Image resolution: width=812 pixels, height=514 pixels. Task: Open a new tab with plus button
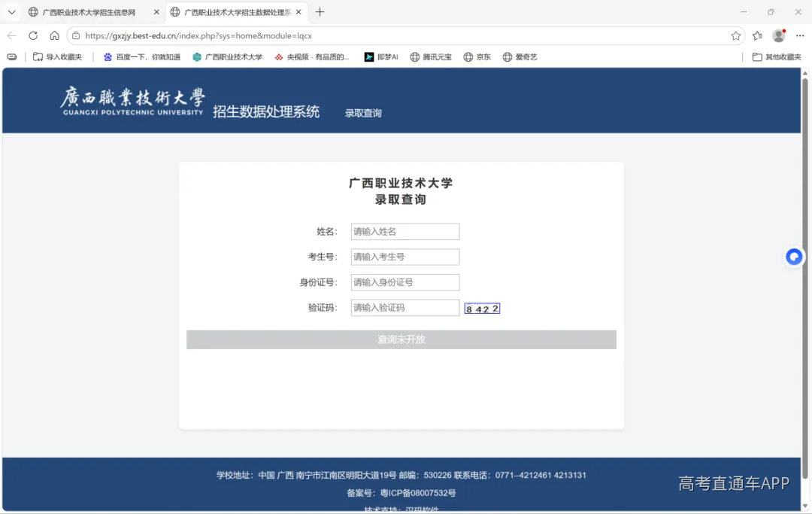click(x=320, y=12)
